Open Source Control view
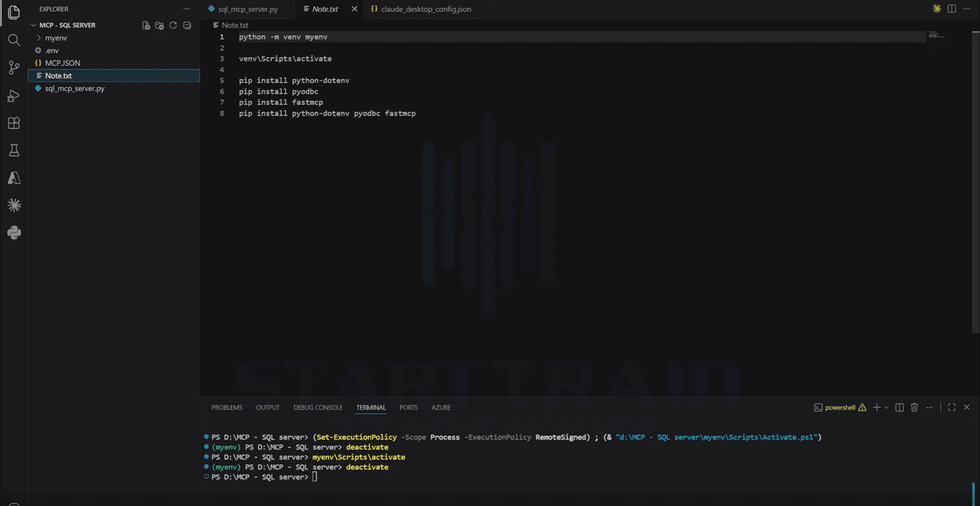Viewport: 980px width, 506px height. 14,67
